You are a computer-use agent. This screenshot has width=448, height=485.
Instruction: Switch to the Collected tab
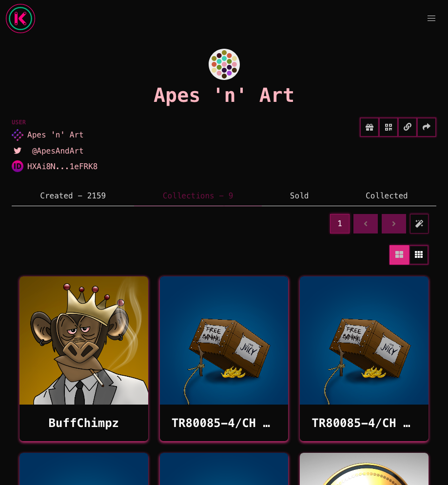(x=387, y=196)
